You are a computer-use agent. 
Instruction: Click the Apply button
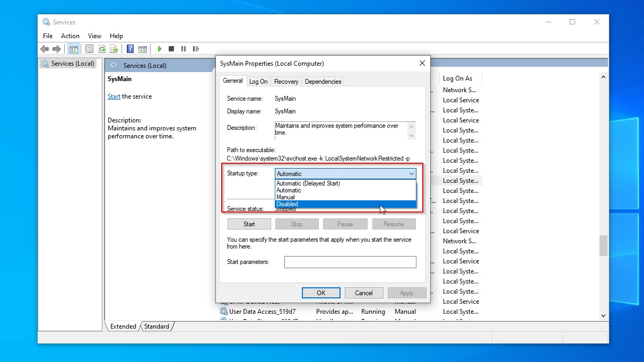(x=407, y=293)
